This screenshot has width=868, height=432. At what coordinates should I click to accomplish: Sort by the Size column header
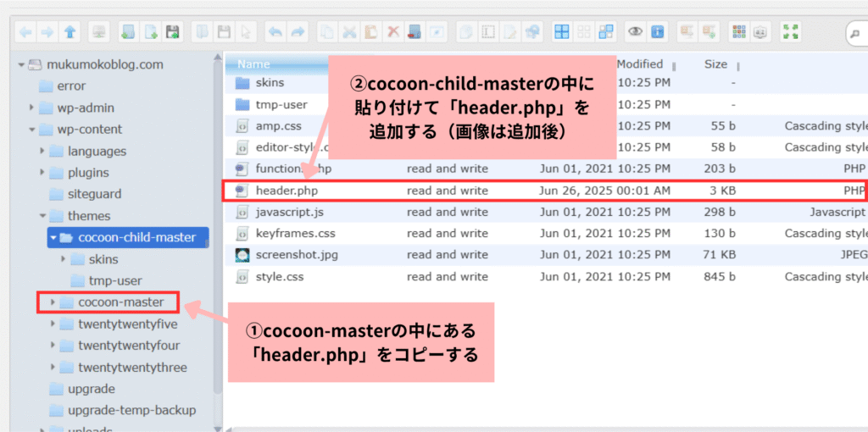click(715, 64)
